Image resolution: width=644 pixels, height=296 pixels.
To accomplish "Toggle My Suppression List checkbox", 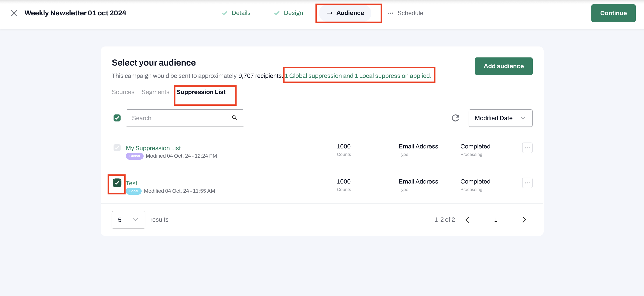I will coord(117,148).
